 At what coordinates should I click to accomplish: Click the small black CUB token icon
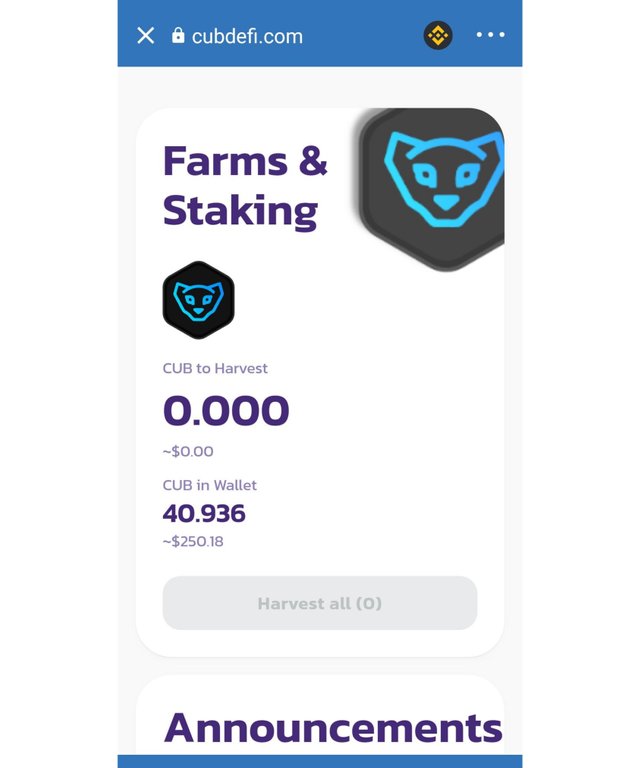coord(198,300)
